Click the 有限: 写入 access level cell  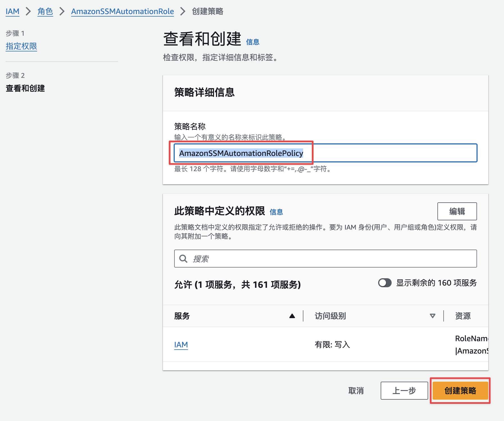click(332, 345)
